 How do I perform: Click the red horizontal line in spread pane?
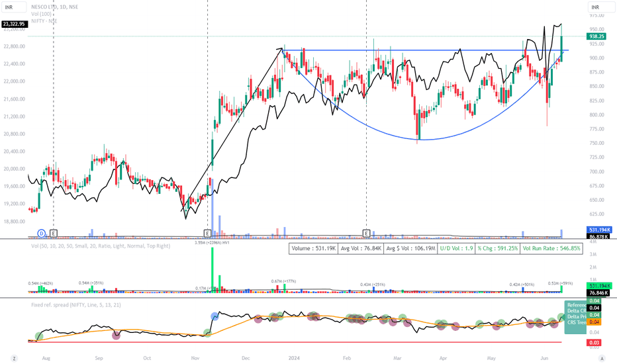pos(295,342)
